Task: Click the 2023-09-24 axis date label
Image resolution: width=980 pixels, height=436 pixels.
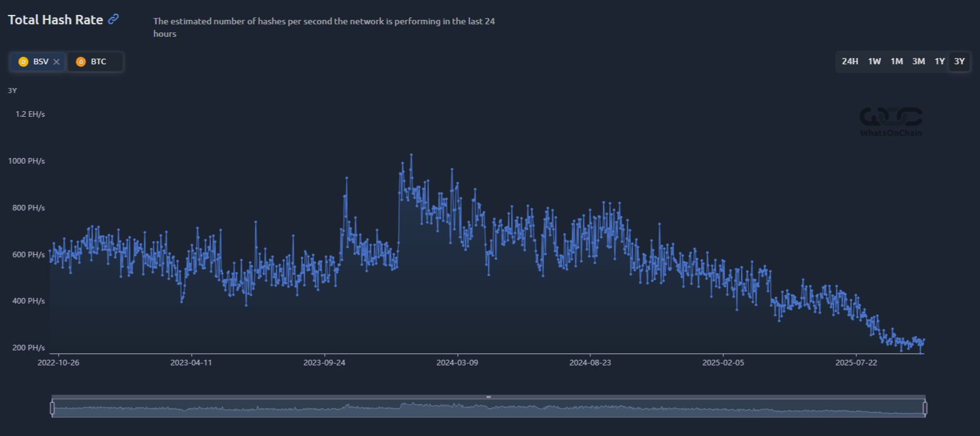Action: 324,363
